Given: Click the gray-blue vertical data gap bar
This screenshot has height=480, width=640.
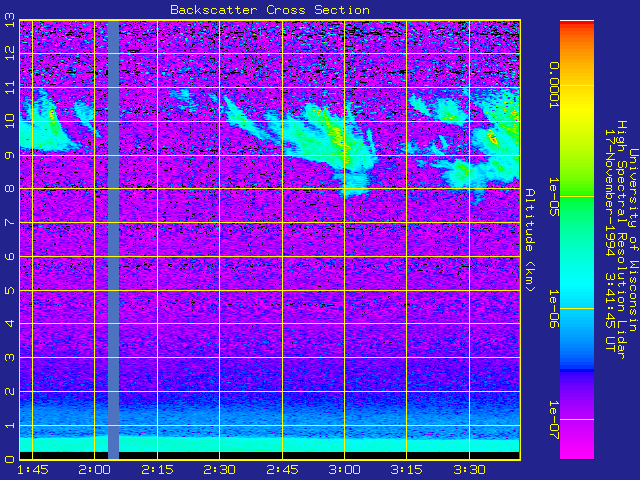Looking at the screenshot, I should coord(113,240).
